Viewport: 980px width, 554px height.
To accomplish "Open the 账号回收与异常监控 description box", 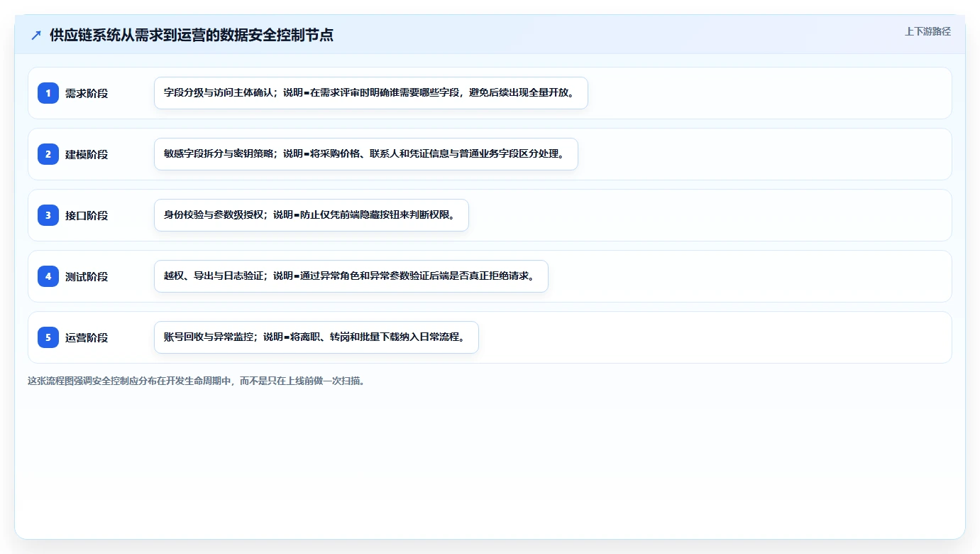I will [316, 337].
